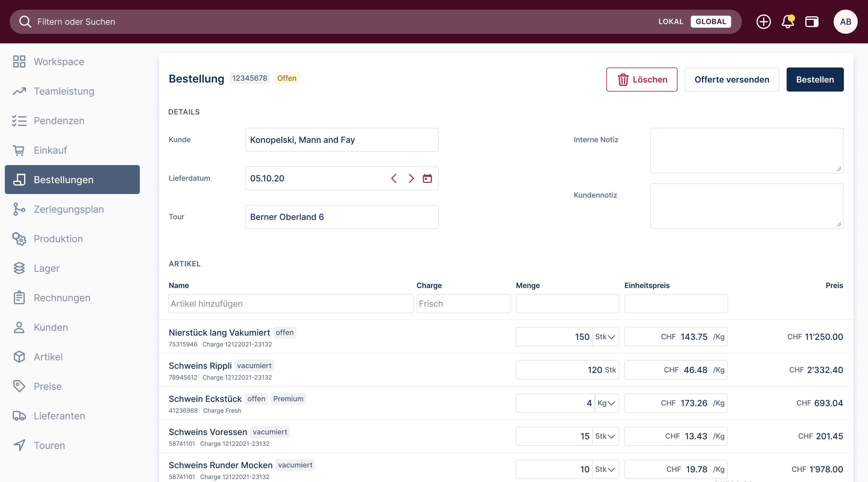This screenshot has width=868, height=482.
Task: Go to next delivery date
Action: click(x=411, y=178)
